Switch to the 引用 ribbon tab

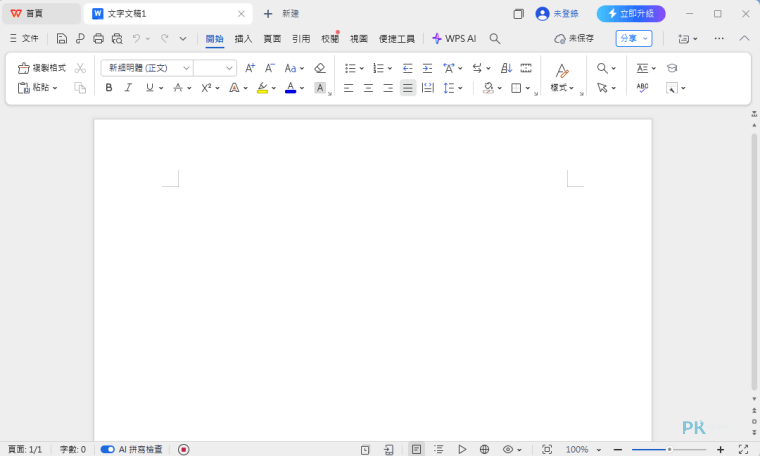[301, 39]
